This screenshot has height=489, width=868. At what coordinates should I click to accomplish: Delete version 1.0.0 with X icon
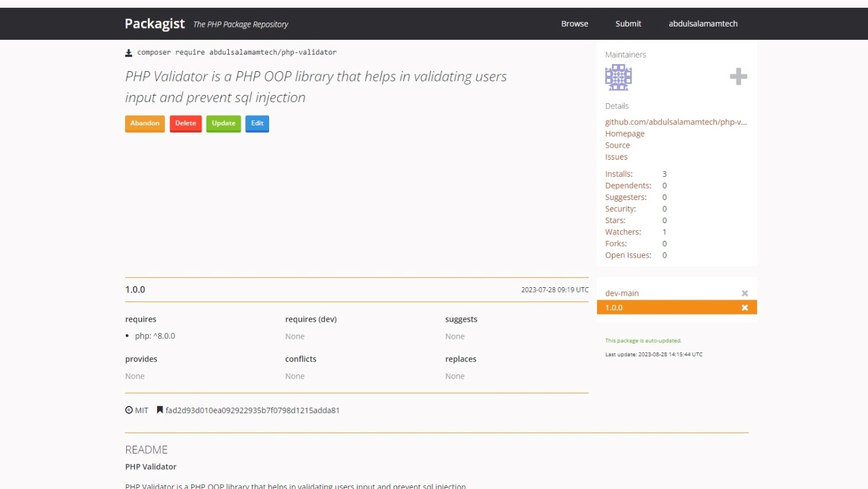click(745, 307)
